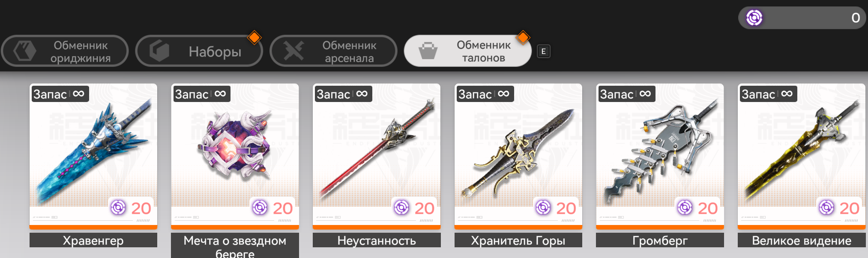Select the Мечта о звездном береге item
868x258 pixels.
(235, 156)
